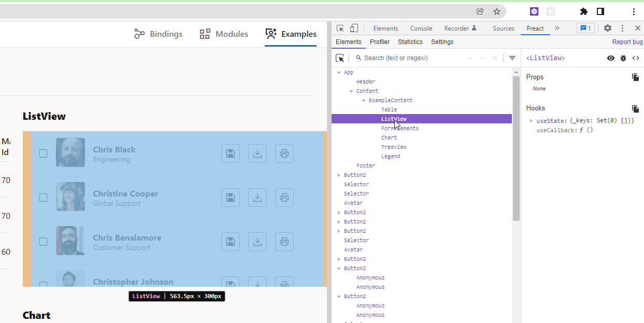Select the Table component in the tree
Viewport: 644px width, 323px height.
click(x=389, y=110)
